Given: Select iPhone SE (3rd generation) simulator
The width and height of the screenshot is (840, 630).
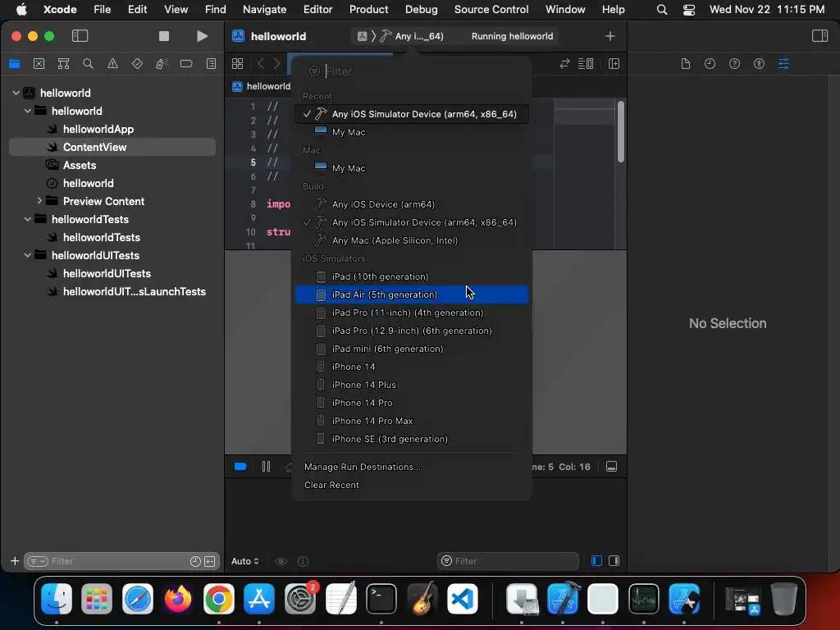Looking at the screenshot, I should (x=412, y=439).
